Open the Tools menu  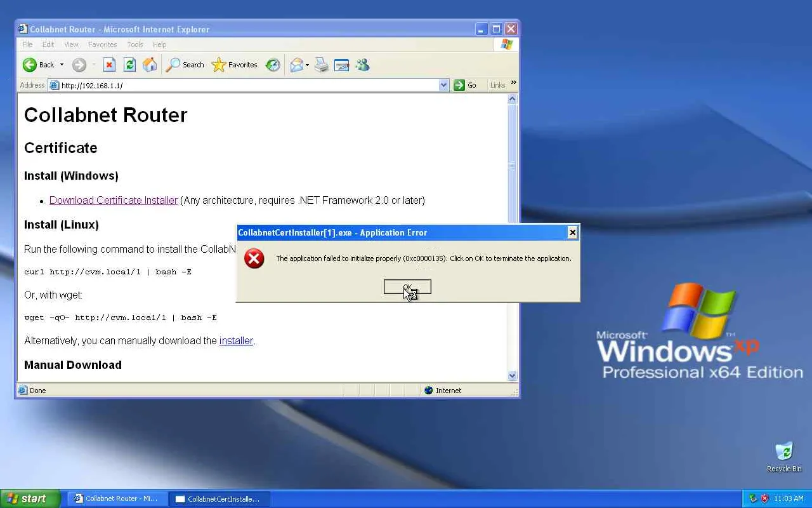[134, 44]
